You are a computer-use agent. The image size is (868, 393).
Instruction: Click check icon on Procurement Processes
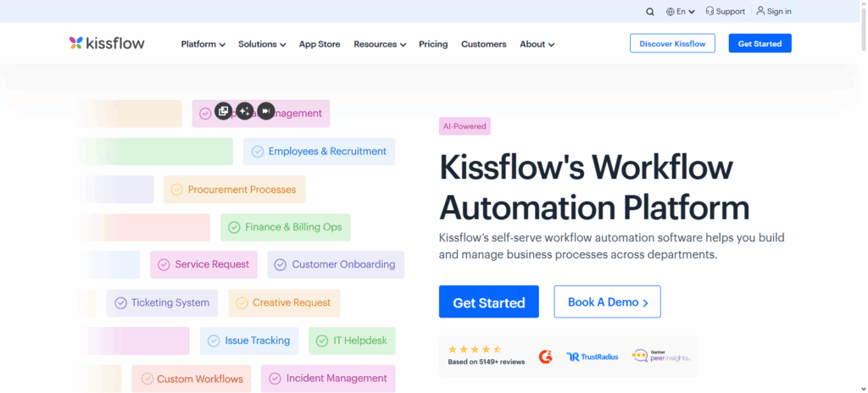176,190
